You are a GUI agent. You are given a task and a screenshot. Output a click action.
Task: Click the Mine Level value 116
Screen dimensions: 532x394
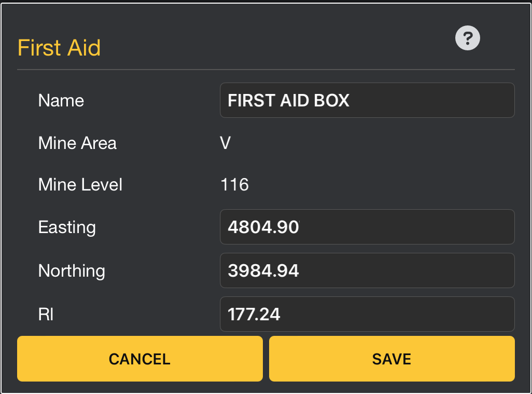click(234, 185)
